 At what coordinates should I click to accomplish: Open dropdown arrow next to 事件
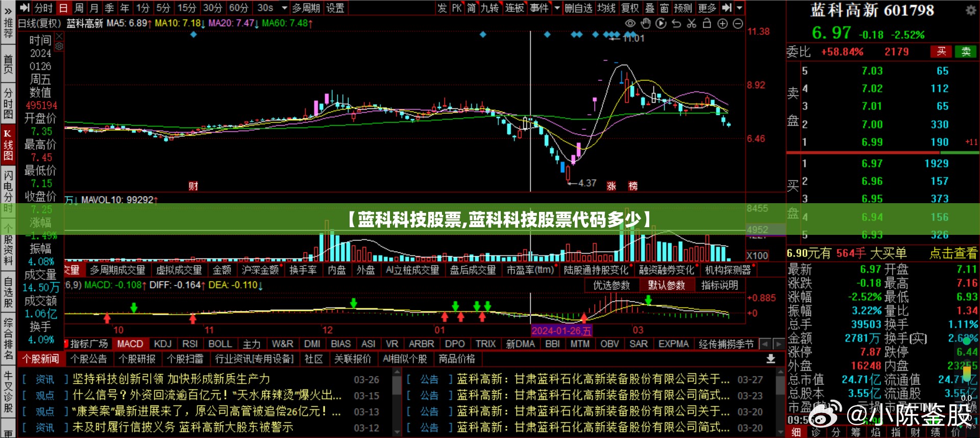(x=557, y=8)
